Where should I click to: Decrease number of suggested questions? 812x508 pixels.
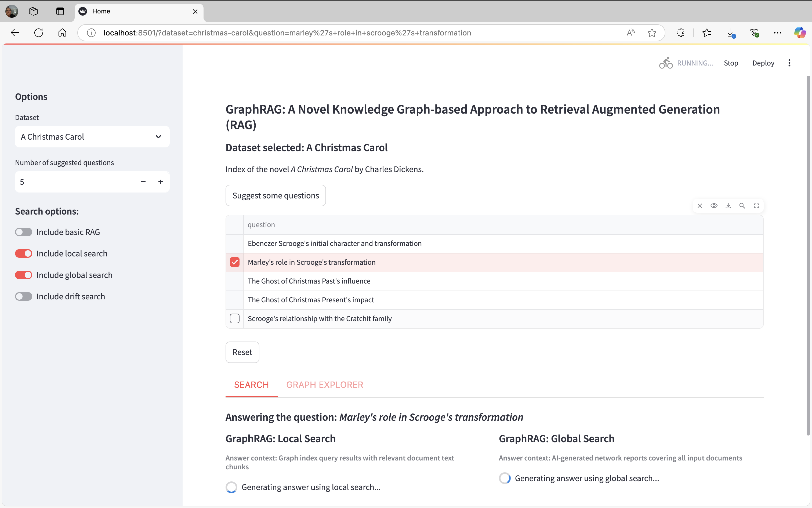coord(143,182)
